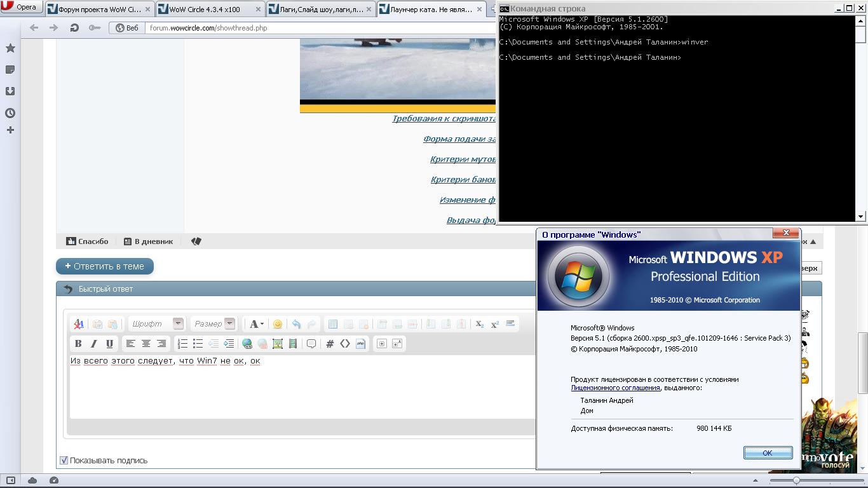Click OK in the About Windows dialog
The image size is (868, 488).
tap(768, 453)
